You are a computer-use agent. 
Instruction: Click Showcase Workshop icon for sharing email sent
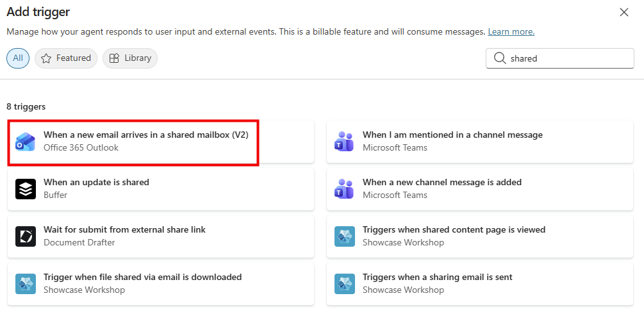click(x=345, y=284)
